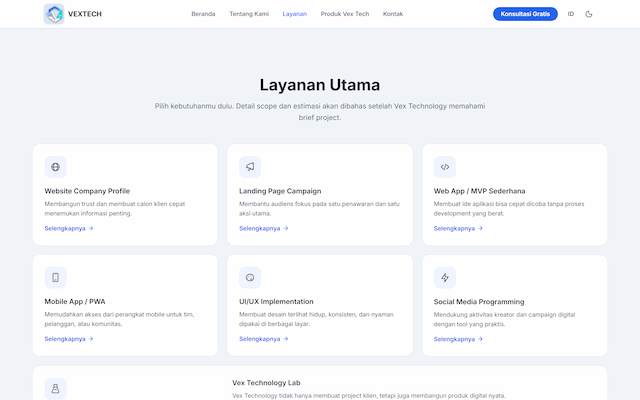Image resolution: width=640 pixels, height=400 pixels.
Task: Navigate to Kontak menu item
Action: coord(393,14)
